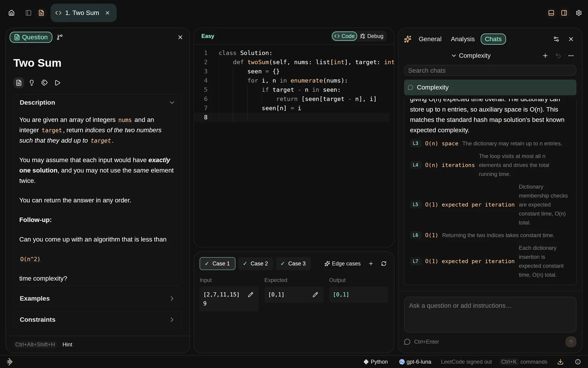Open the app logo icon in status bar
Screen dimensions: 588x368
[10, 362]
